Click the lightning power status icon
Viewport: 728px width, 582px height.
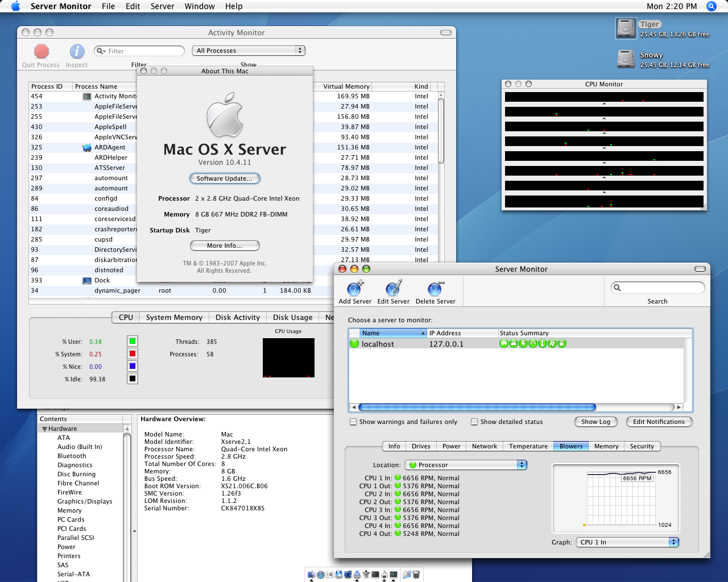pos(523,343)
